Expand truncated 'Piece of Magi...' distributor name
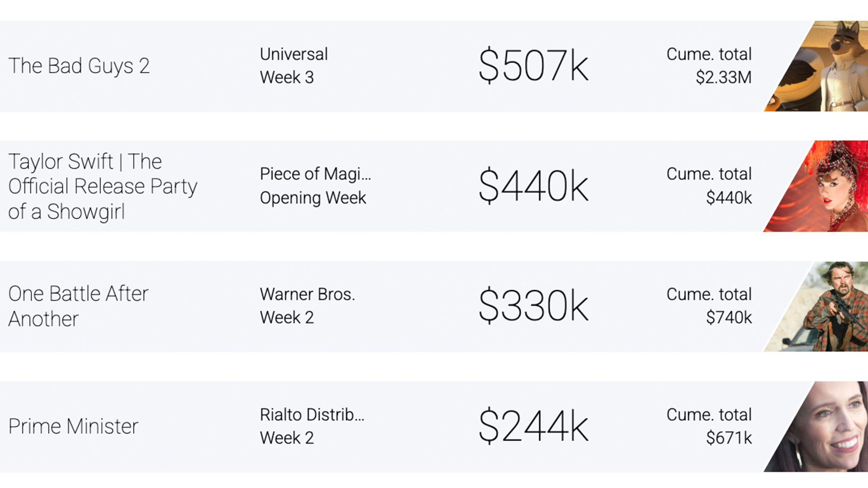This screenshot has height=488, width=868. [x=315, y=174]
